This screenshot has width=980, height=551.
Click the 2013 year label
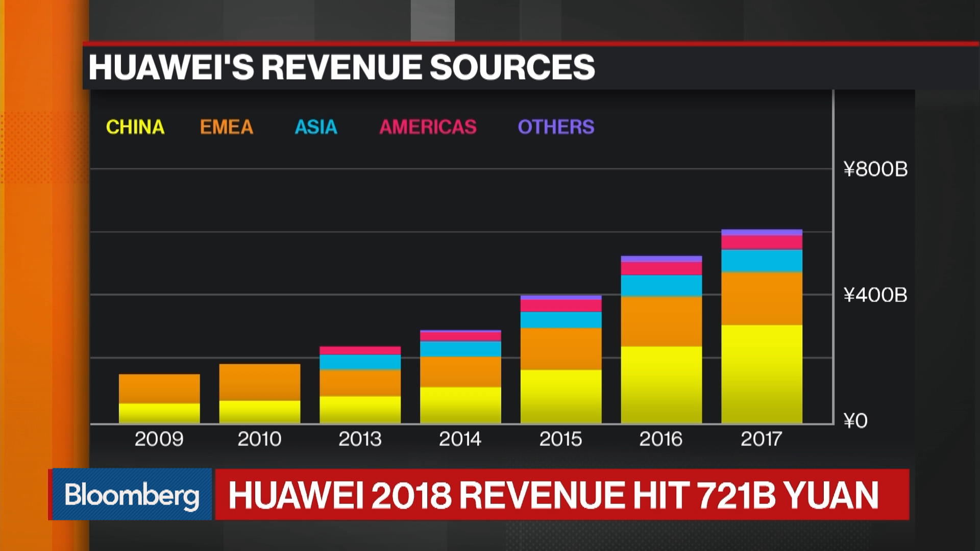(360, 439)
